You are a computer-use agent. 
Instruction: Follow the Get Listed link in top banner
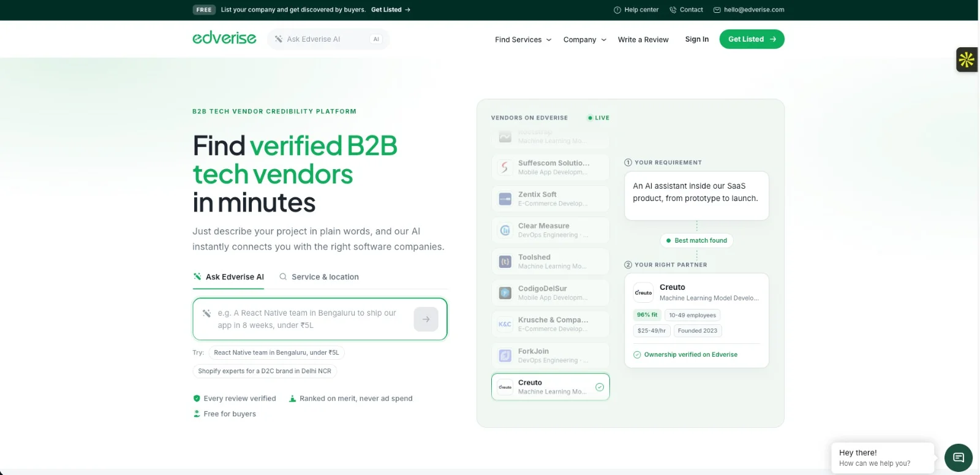point(391,10)
